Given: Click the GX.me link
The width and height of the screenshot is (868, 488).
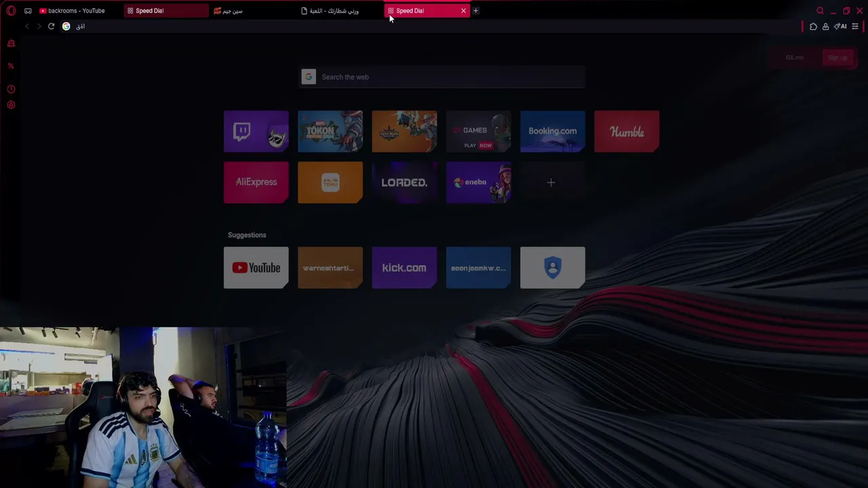Looking at the screenshot, I should click(x=795, y=58).
